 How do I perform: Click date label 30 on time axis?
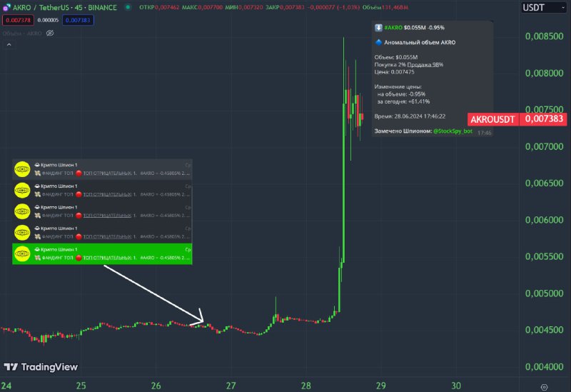[456, 386]
